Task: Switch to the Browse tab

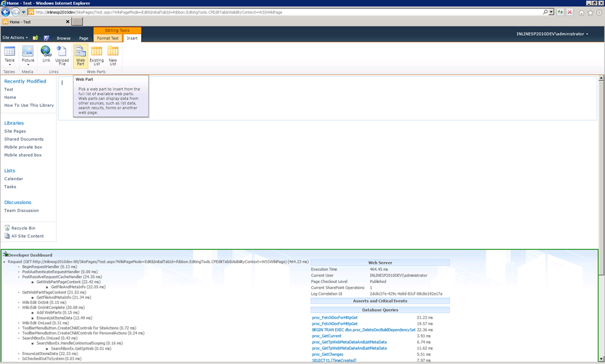Action: point(64,38)
